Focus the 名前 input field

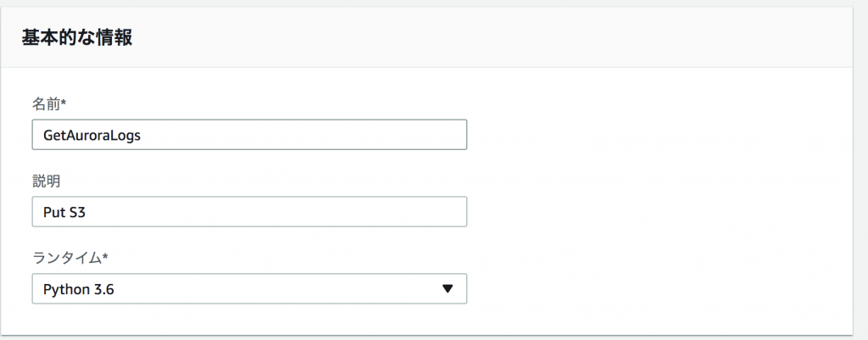tap(249, 135)
